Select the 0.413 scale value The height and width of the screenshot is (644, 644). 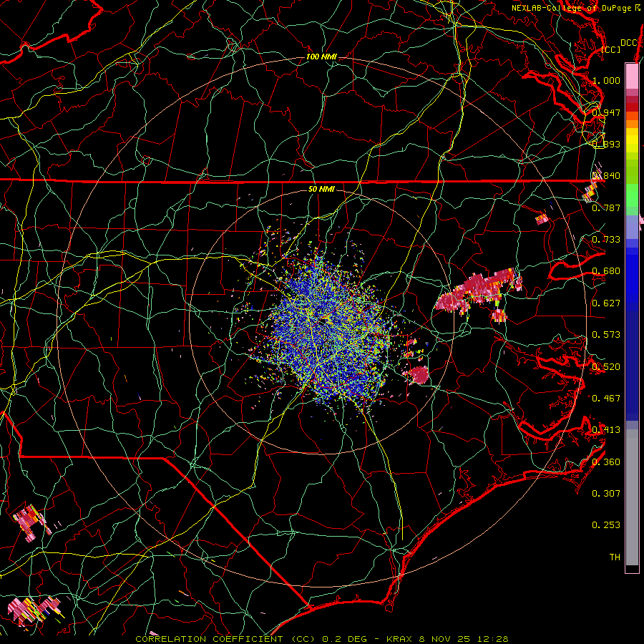click(x=606, y=430)
